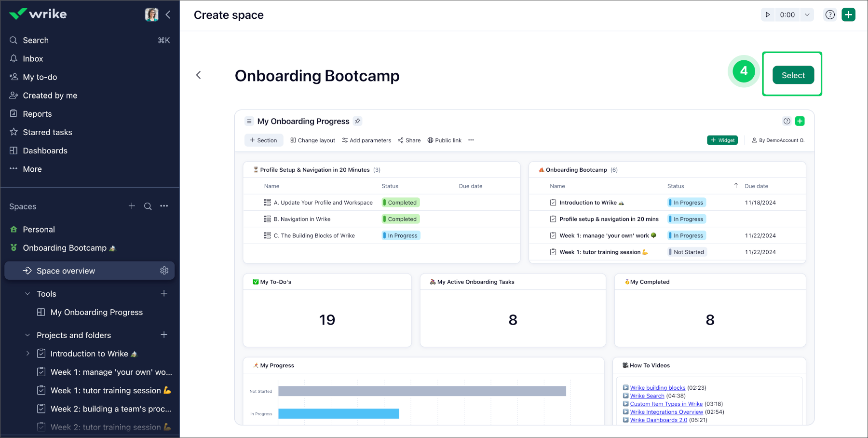
Task: Collapse the Tools section in sidebar
Action: point(27,293)
